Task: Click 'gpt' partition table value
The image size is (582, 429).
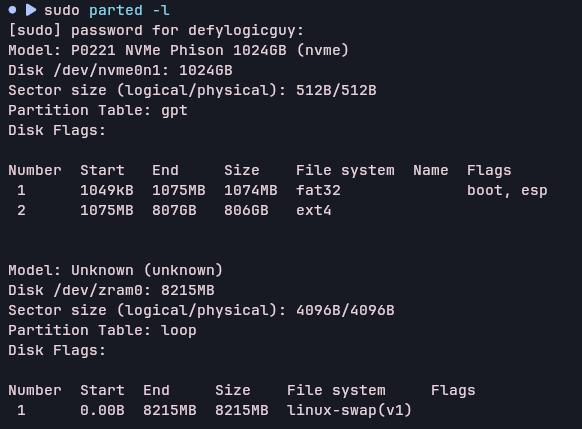Action: click(174, 111)
